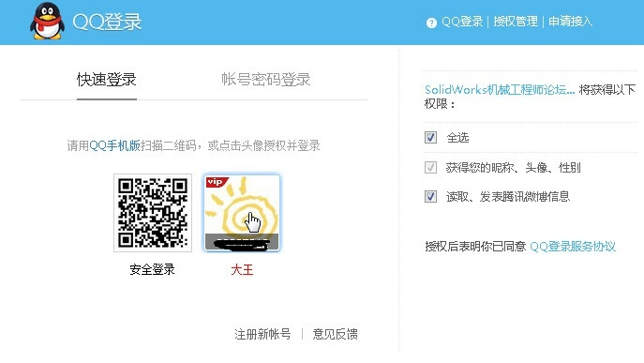Image resolution: width=644 pixels, height=363 pixels.
Task: Click 授权后表明你已同意 text
Action: tap(475, 247)
